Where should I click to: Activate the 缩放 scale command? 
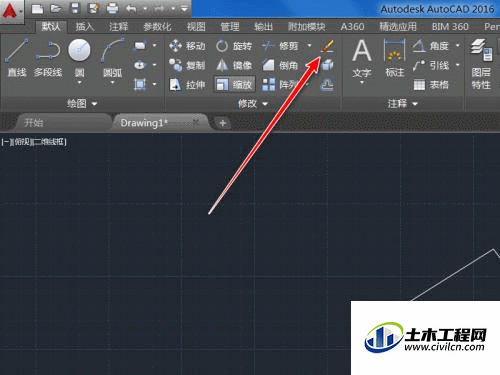pyautogui.click(x=234, y=85)
